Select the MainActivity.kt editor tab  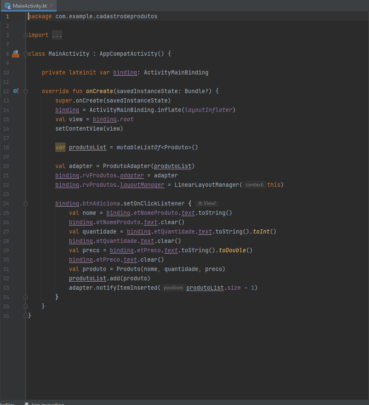point(28,6)
